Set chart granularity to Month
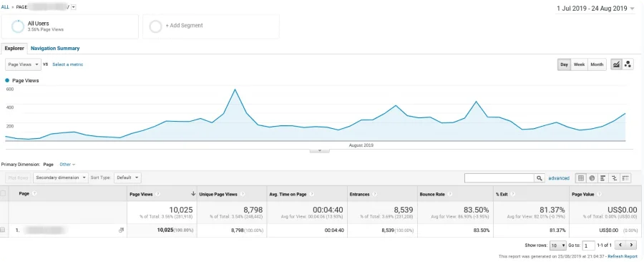The image size is (644, 262). tap(597, 64)
